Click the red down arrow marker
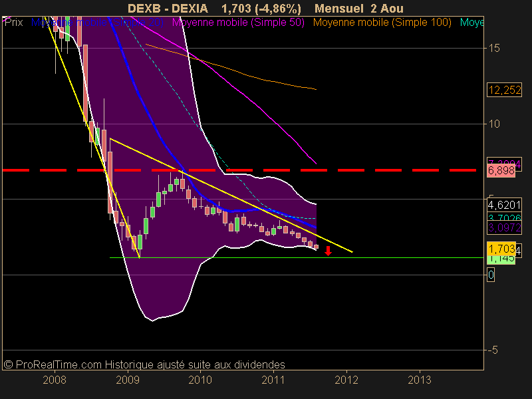Screen dimensions: 532x399 click(x=328, y=251)
